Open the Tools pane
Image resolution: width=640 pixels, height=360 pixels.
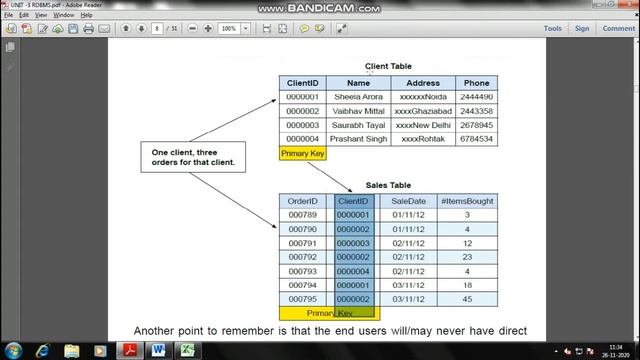point(553,28)
